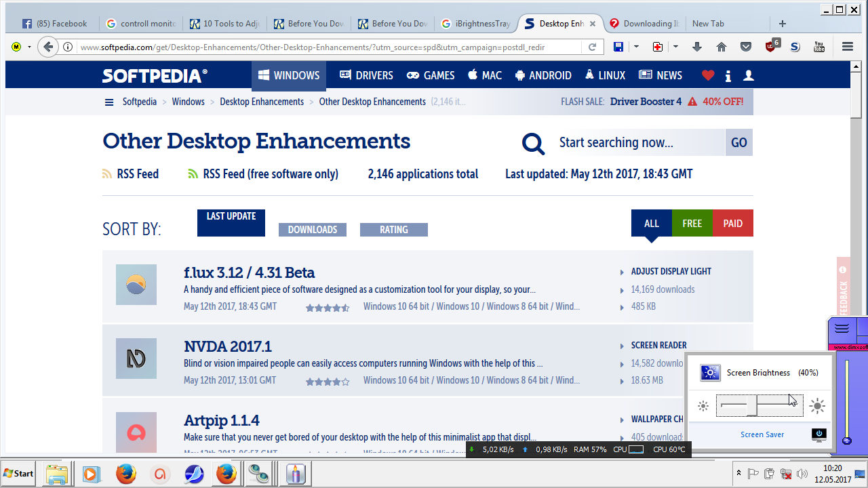This screenshot has width=868, height=488.
Task: Open the ANDROID section in Softpedia nav
Action: (543, 75)
